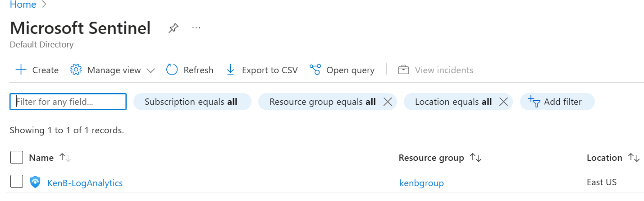Click the Refresh circular arrow icon
The height and width of the screenshot is (201, 644).
(172, 70)
